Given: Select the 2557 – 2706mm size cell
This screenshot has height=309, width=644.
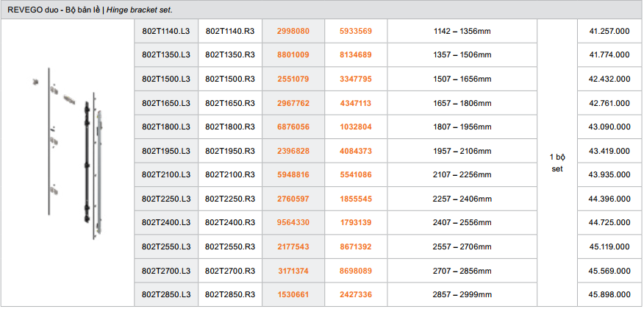Looking at the screenshot, I should point(462,247).
